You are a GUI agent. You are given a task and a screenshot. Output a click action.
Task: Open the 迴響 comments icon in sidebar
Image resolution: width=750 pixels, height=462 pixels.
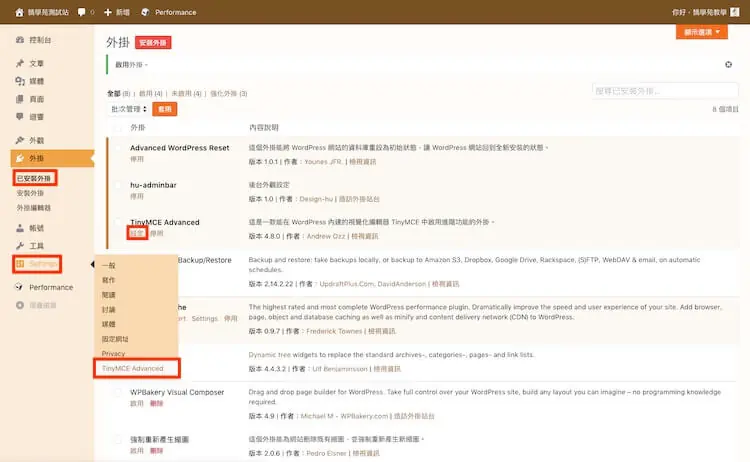pos(20,117)
